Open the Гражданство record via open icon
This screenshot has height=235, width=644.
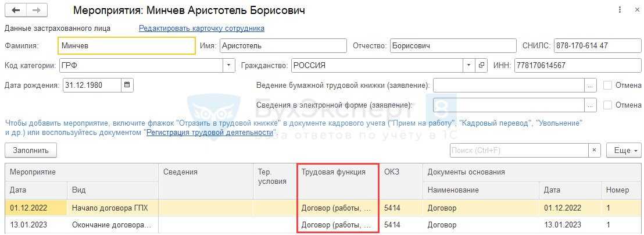481,65
